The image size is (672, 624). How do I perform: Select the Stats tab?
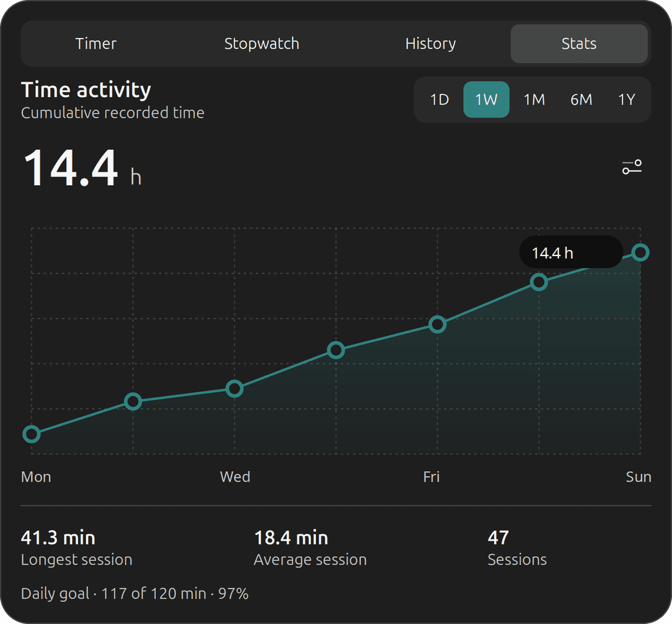(579, 43)
